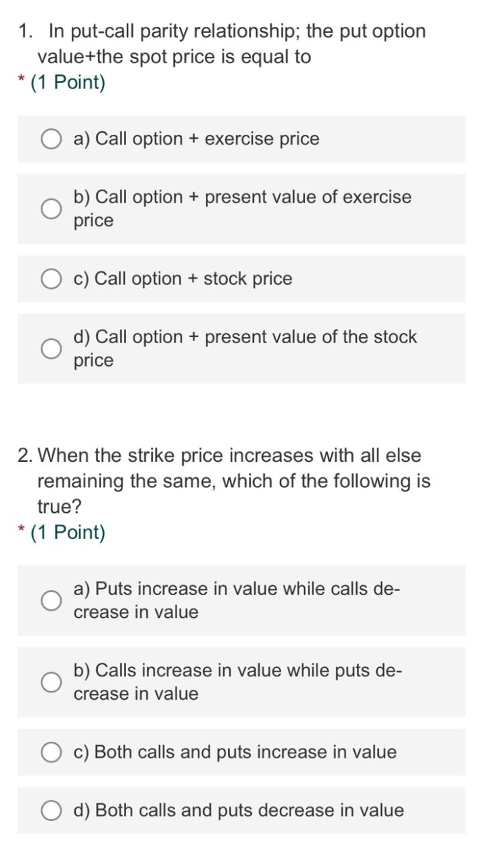Image resolution: width=483 pixels, height=868 pixels.
Task: Select 'a) Puts increase in value while calls decrease'
Action: 51,601
